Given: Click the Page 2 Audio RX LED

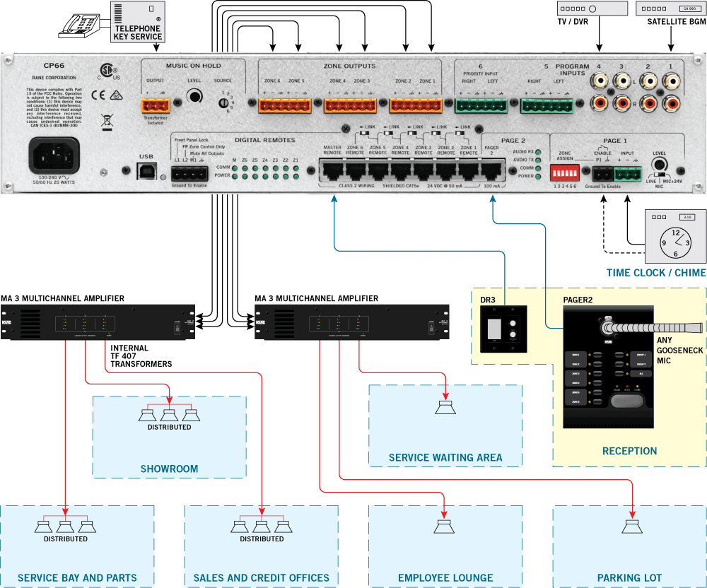Looking at the screenshot, I should coord(538,152).
